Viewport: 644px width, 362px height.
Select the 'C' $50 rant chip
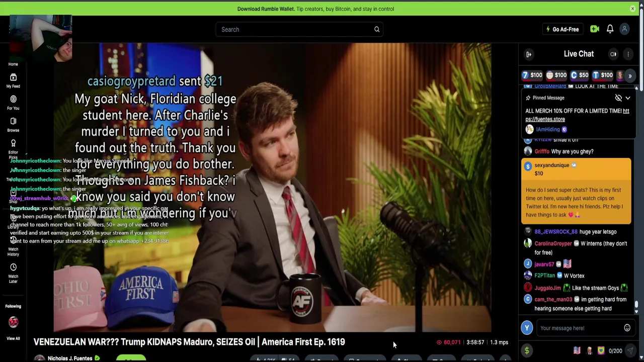[x=580, y=75]
